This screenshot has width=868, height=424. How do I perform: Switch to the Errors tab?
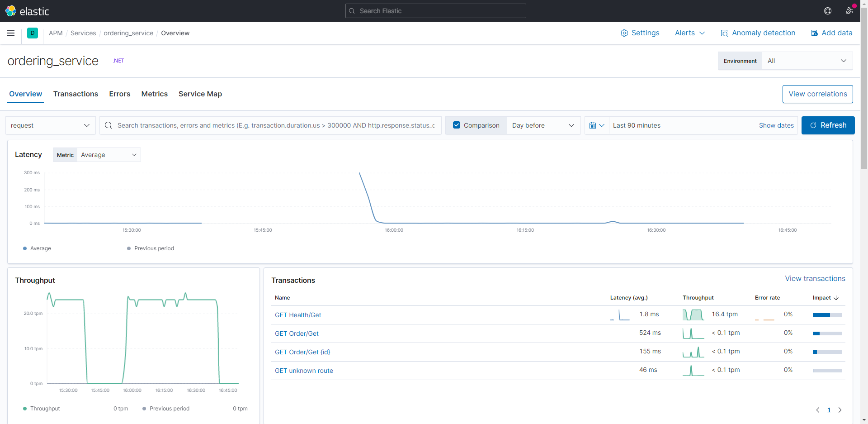pyautogui.click(x=120, y=94)
